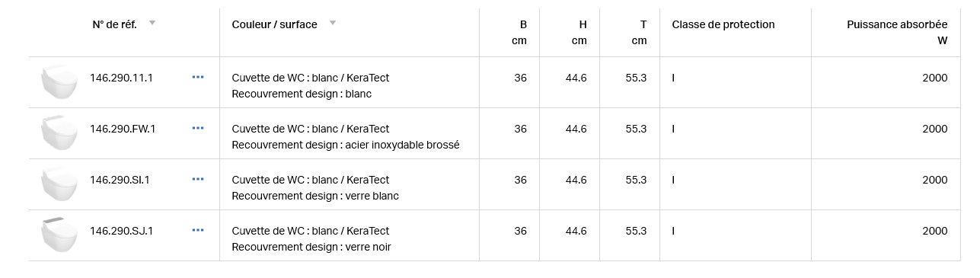980x278 pixels.
Task: Select reference number 146.290.SI.1
Action: [120, 180]
